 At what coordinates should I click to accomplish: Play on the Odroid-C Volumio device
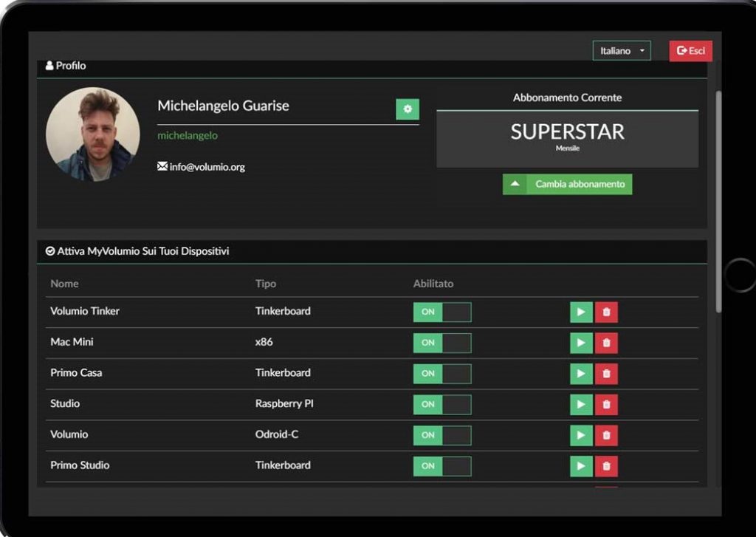582,436
